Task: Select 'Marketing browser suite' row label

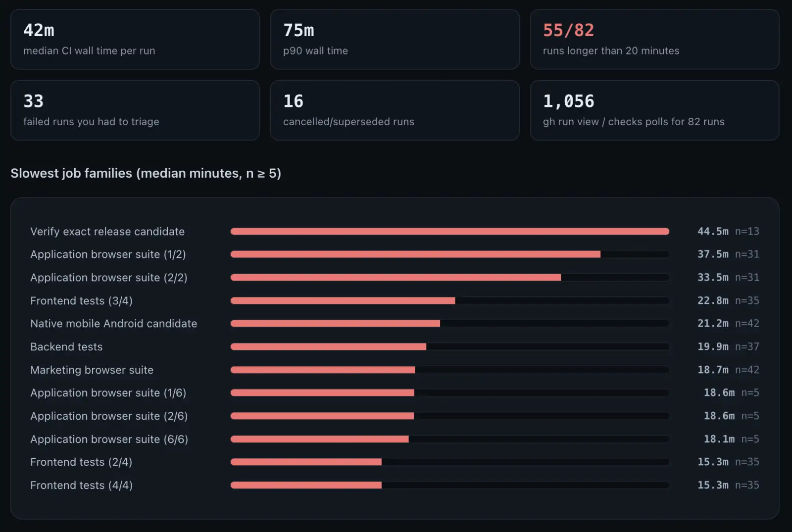Action: coord(92,370)
